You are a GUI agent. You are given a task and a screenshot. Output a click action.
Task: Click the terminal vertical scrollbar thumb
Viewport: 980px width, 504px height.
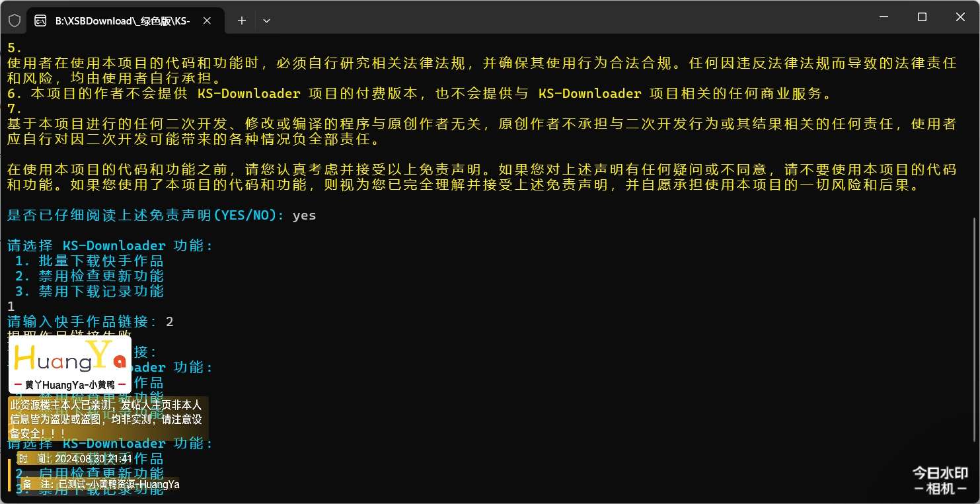pyautogui.click(x=975, y=329)
